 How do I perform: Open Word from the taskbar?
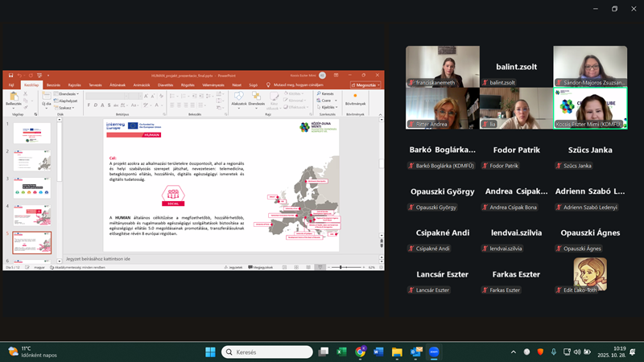(x=378, y=352)
